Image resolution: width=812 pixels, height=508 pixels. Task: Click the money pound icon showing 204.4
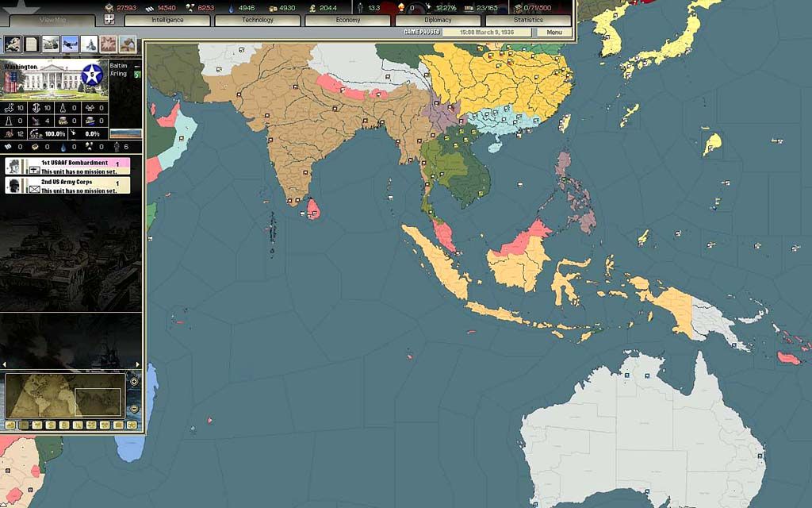click(312, 8)
